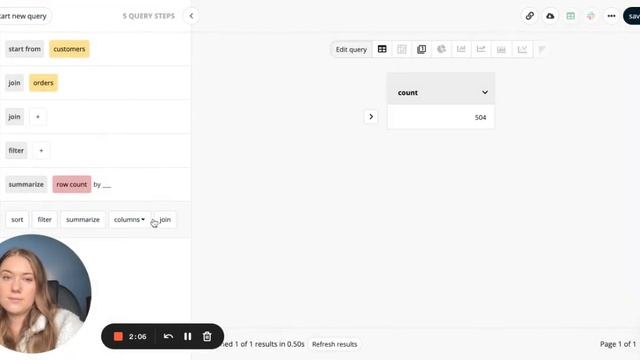This screenshot has height=360, width=640.
Task: Open the count column dropdown
Action: pos(484,93)
